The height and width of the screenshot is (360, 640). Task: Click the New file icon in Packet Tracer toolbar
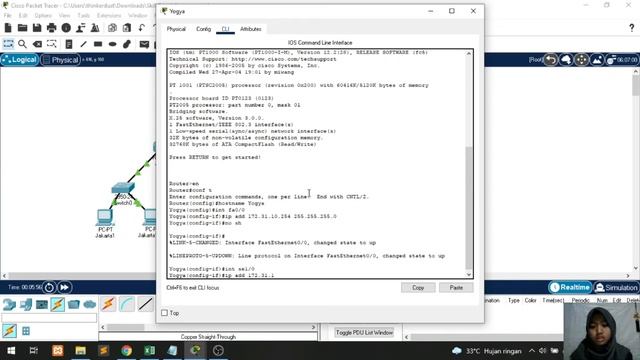(8, 28)
